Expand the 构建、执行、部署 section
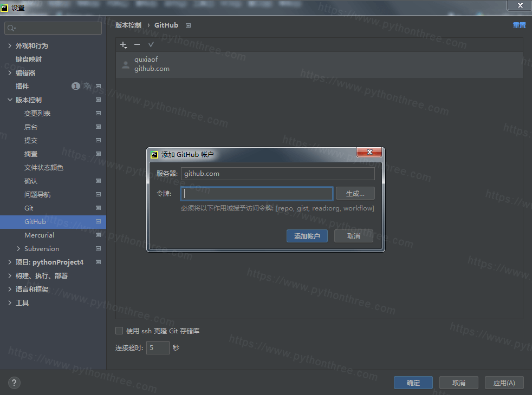This screenshot has width=532, height=395. 10,276
